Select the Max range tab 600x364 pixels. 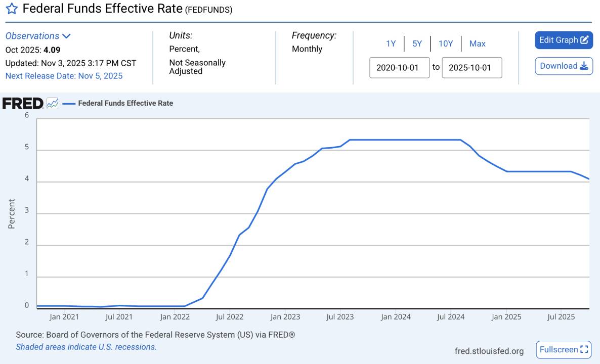click(477, 43)
